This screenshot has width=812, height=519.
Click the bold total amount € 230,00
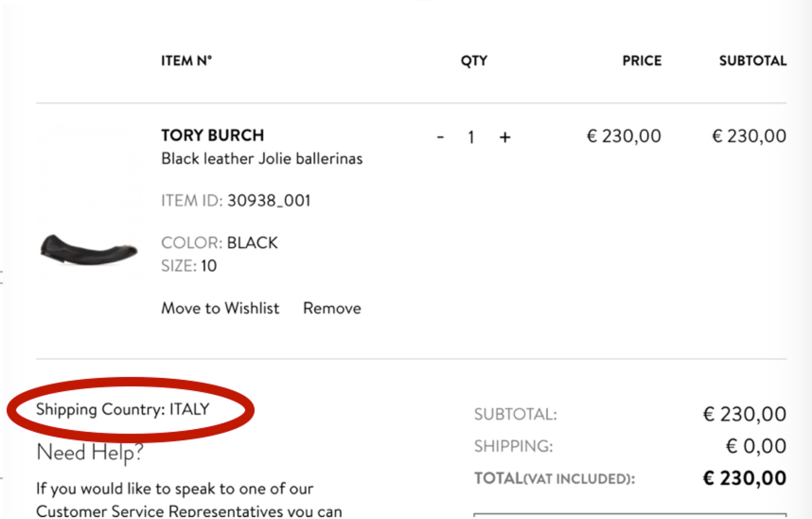pos(745,478)
